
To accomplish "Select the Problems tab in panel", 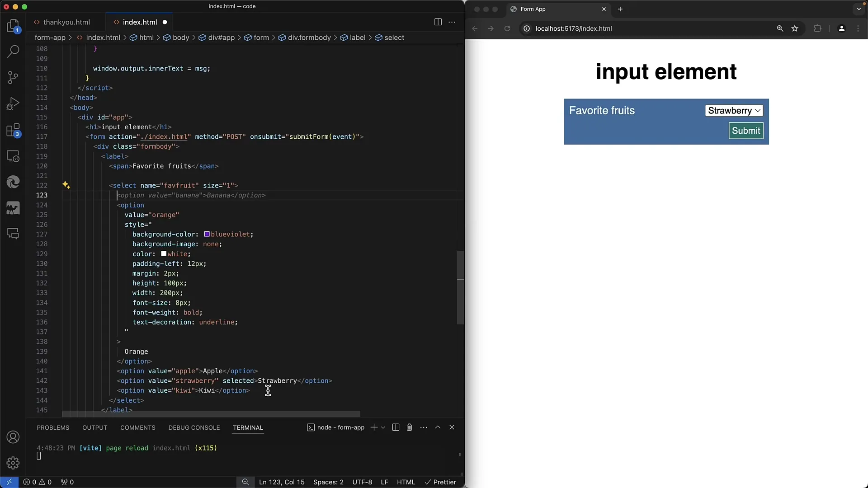I will 53,427.
